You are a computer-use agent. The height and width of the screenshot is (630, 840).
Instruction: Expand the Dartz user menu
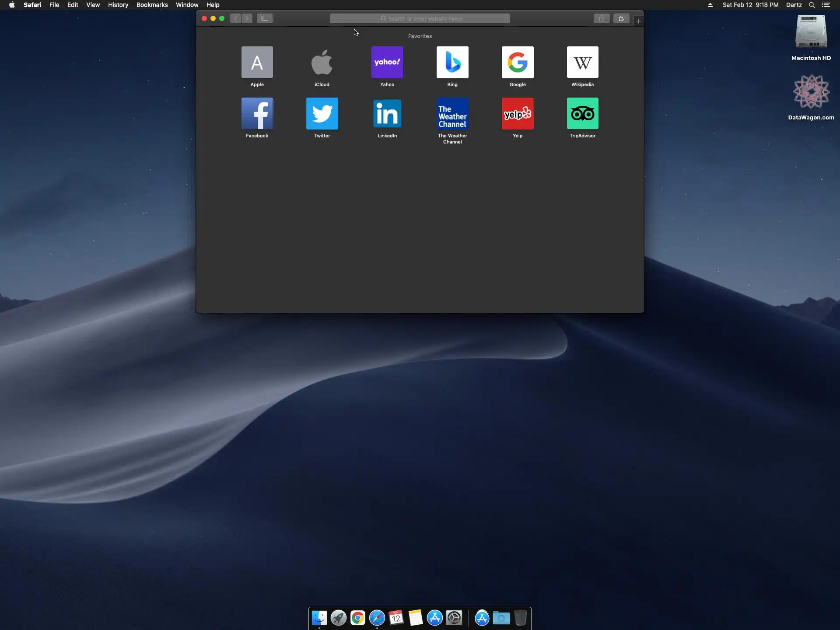tap(794, 5)
